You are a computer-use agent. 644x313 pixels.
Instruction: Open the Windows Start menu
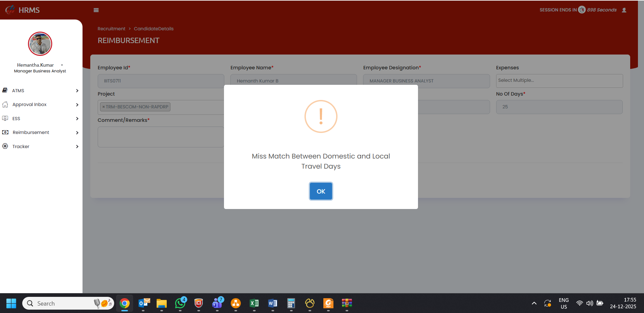click(11, 303)
